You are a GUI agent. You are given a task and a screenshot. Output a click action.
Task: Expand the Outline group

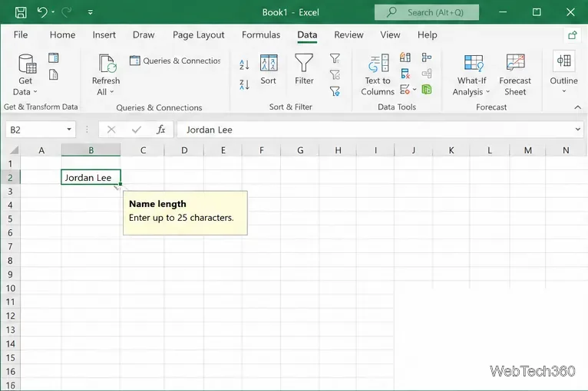[563, 73]
